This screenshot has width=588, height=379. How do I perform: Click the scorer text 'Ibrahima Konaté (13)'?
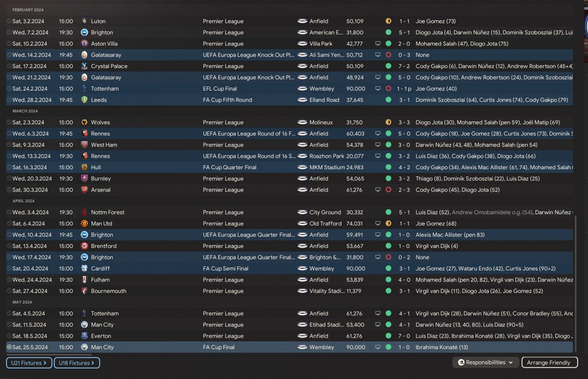(442, 347)
